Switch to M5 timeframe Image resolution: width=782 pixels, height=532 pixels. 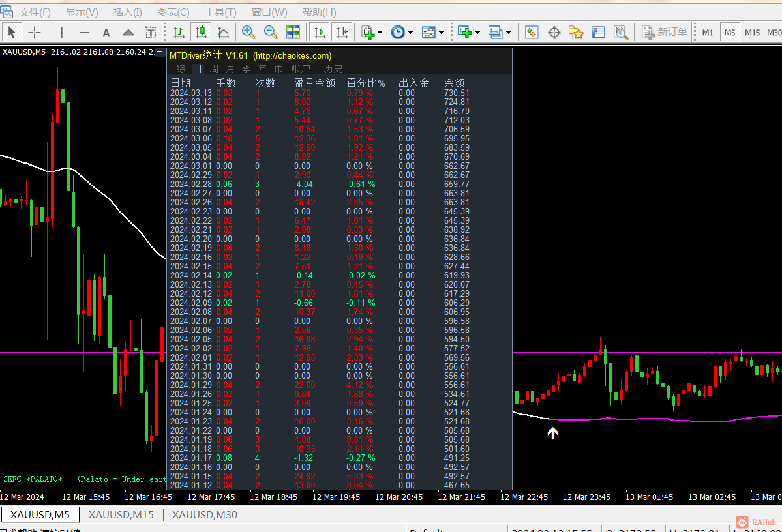click(x=730, y=33)
